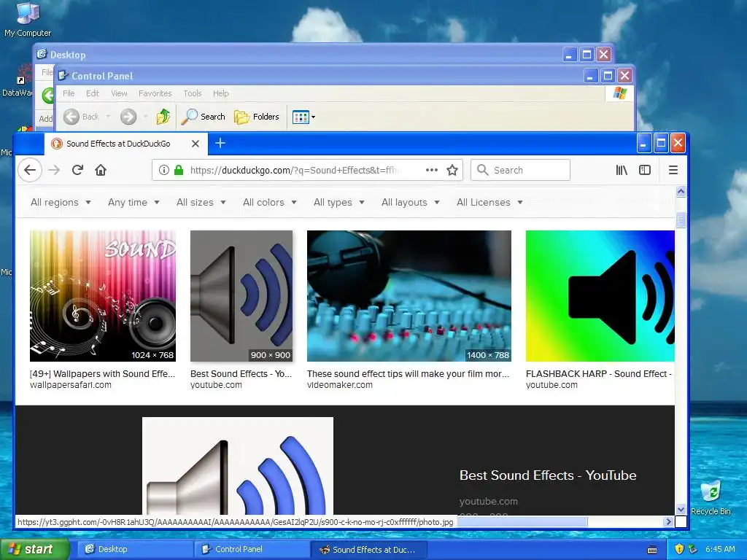
Task: Click the large speaker preview image
Action: (x=238, y=466)
